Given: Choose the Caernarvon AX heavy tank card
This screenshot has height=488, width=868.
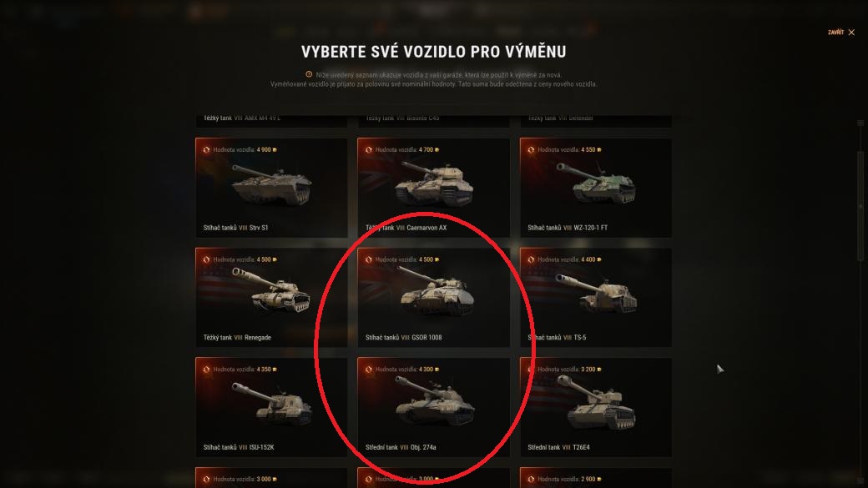Looking at the screenshot, I should [x=433, y=188].
